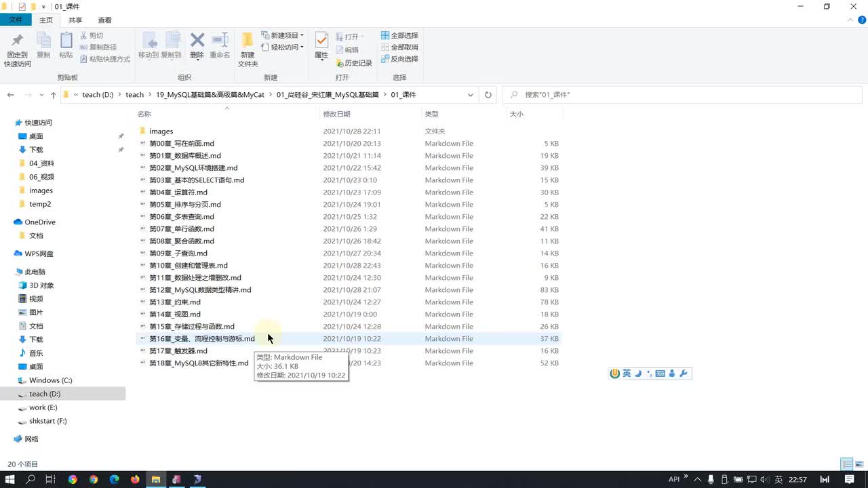Switch to the 共享 ribbon tab
Viewport: 868px width, 488px height.
(x=75, y=20)
